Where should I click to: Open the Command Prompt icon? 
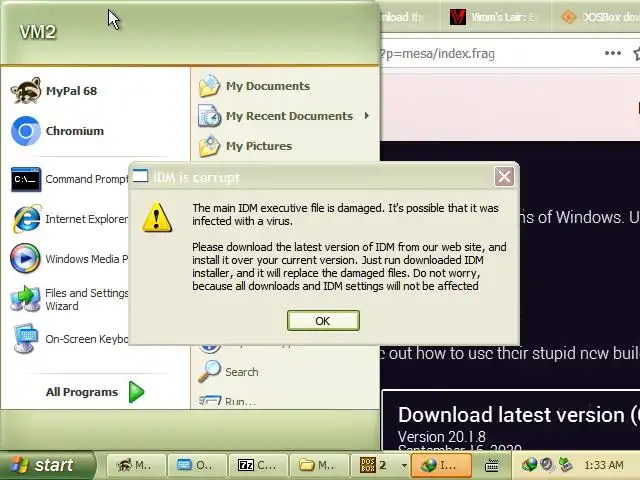click(x=26, y=179)
